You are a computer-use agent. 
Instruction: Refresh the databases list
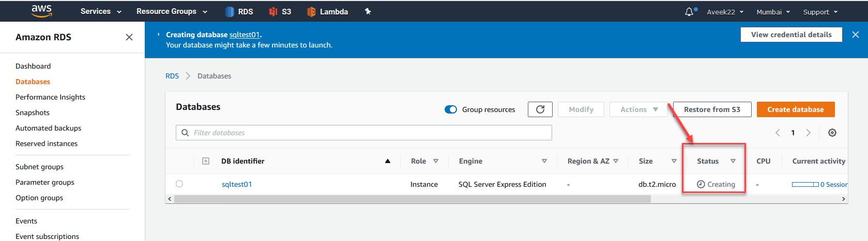pos(540,109)
